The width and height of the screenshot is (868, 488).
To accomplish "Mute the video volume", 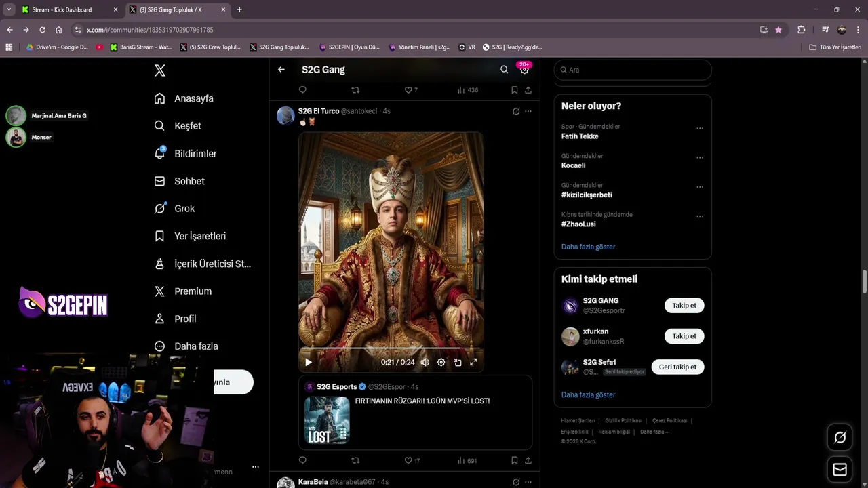I will click(425, 362).
